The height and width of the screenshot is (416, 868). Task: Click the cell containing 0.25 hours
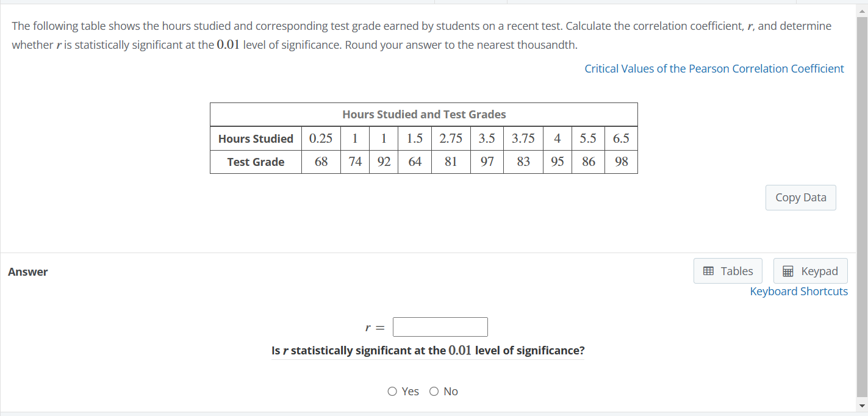pos(321,138)
